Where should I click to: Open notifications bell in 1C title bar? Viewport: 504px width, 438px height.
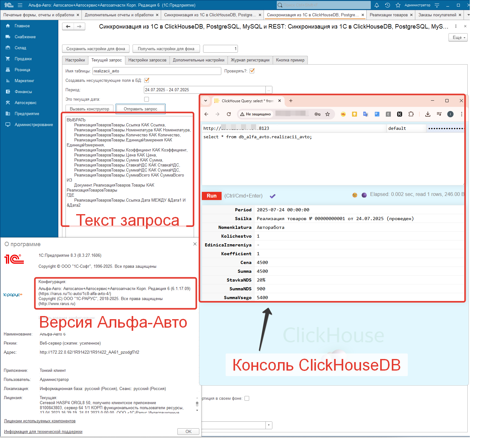(377, 5)
